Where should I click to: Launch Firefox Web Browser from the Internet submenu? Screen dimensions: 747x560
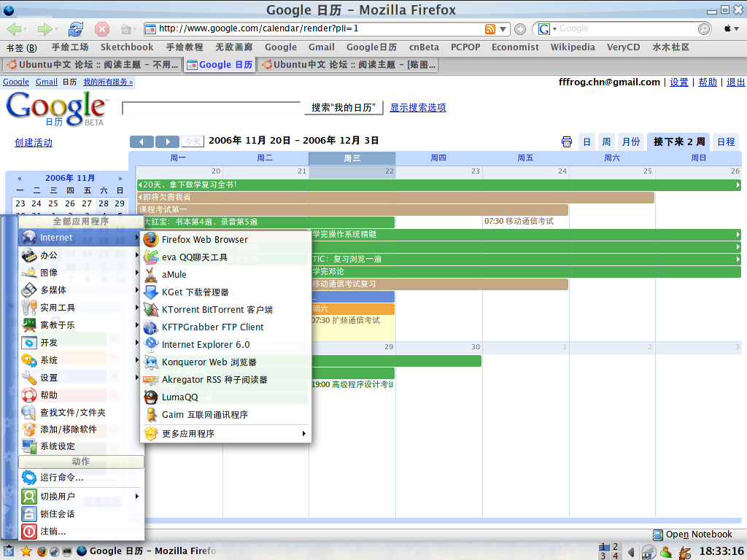point(225,239)
